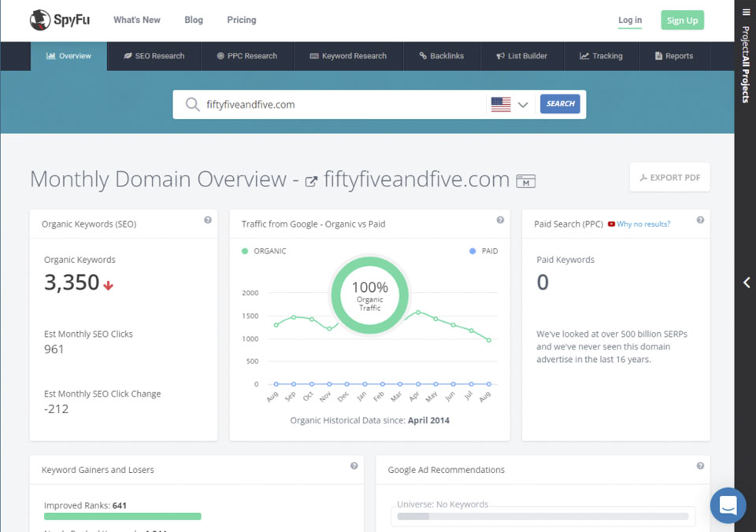
Task: Click the magnifying glass search icon
Action: (192, 105)
